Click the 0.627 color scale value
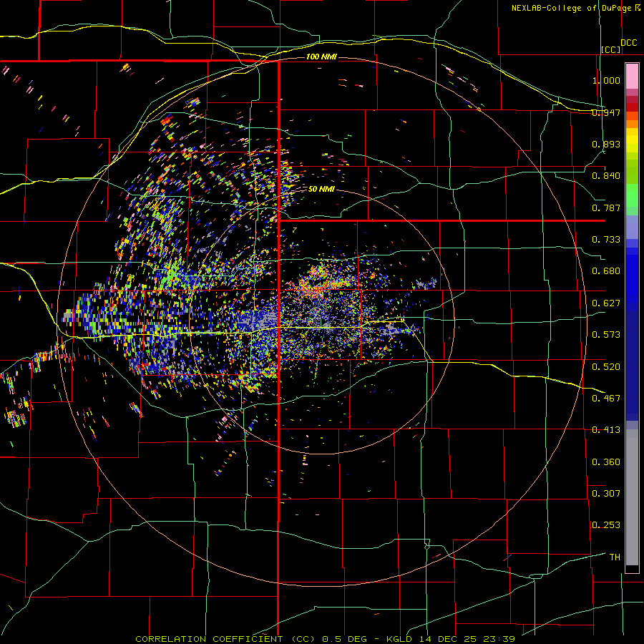644x644 pixels. click(606, 303)
